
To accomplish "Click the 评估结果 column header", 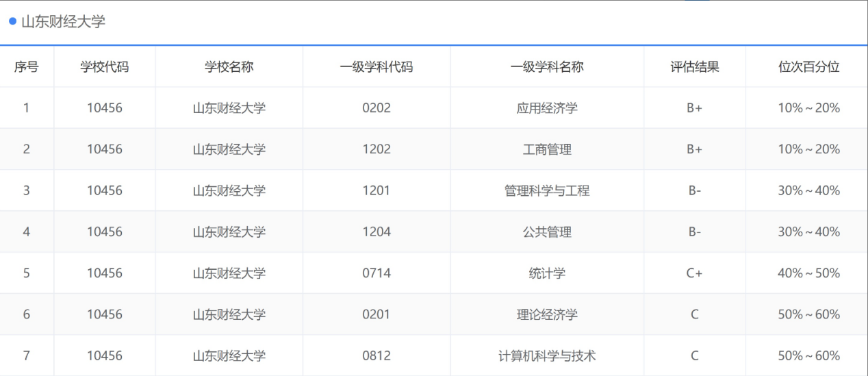I will click(x=694, y=66).
